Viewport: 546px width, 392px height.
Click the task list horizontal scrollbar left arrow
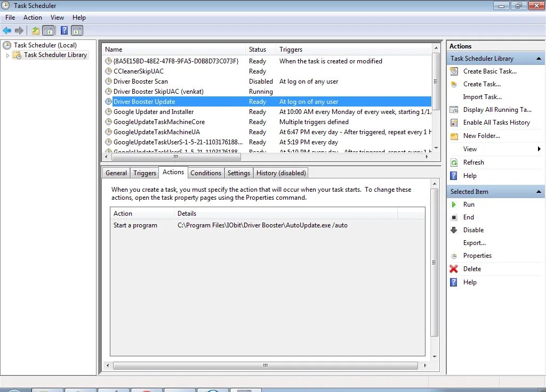pos(107,157)
